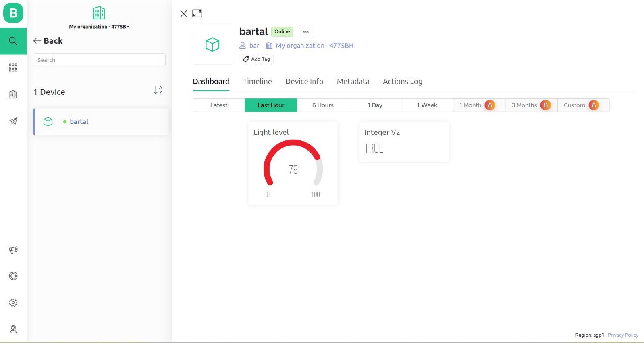Select the locked 3 Months range
This screenshot has width=644, height=343.
click(x=531, y=105)
